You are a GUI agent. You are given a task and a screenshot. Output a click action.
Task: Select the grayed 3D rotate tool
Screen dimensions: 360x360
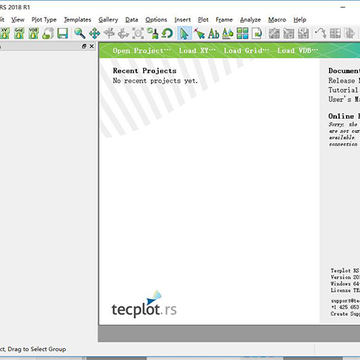[x=109, y=33]
